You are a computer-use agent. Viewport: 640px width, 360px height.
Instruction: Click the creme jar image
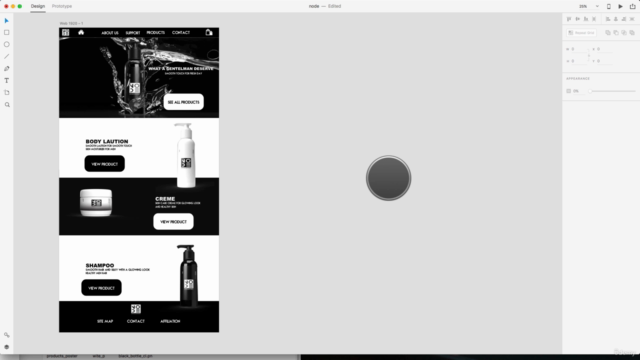click(96, 202)
